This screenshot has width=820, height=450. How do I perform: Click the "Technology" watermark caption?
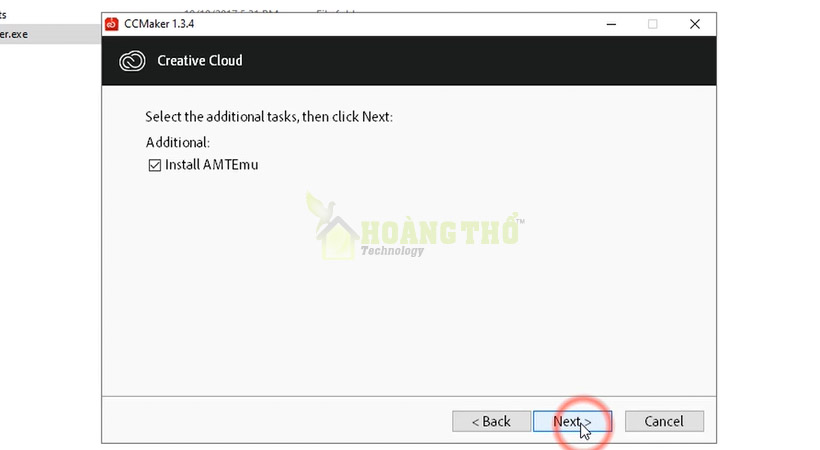point(392,251)
